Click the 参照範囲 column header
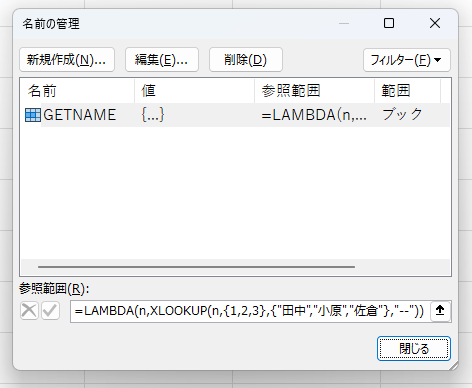This screenshot has width=472, height=388. pos(315,91)
